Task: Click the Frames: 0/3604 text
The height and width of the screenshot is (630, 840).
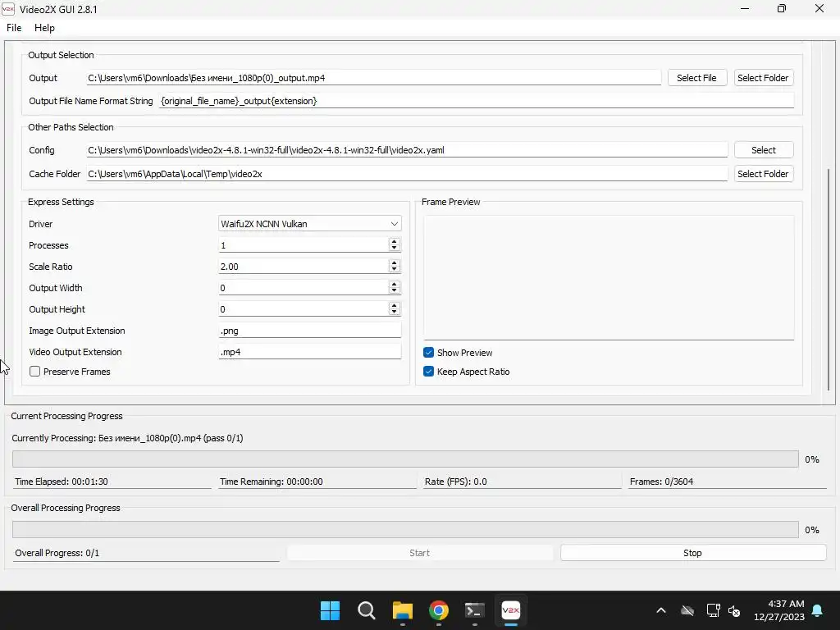Action: 662,482
